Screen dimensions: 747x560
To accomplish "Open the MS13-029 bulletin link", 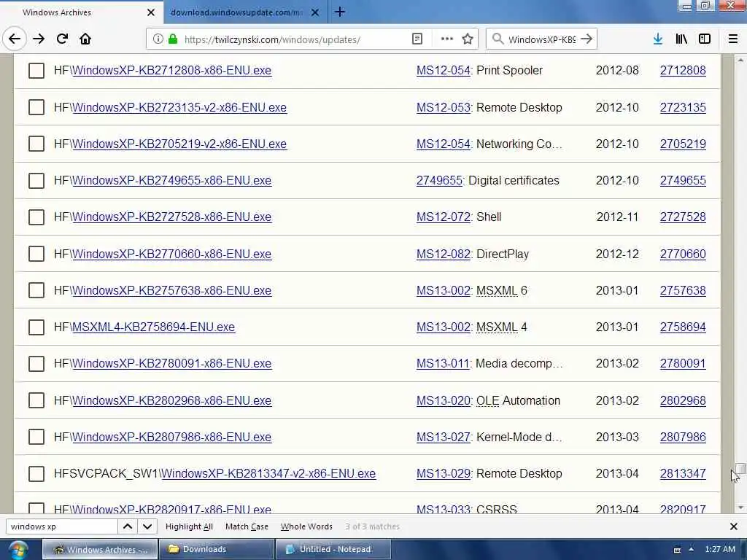I will point(443,474).
